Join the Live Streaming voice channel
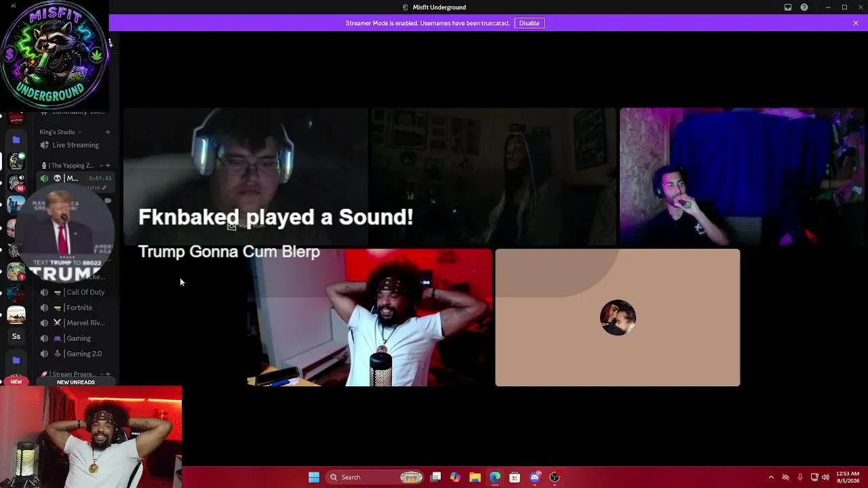 [75, 145]
